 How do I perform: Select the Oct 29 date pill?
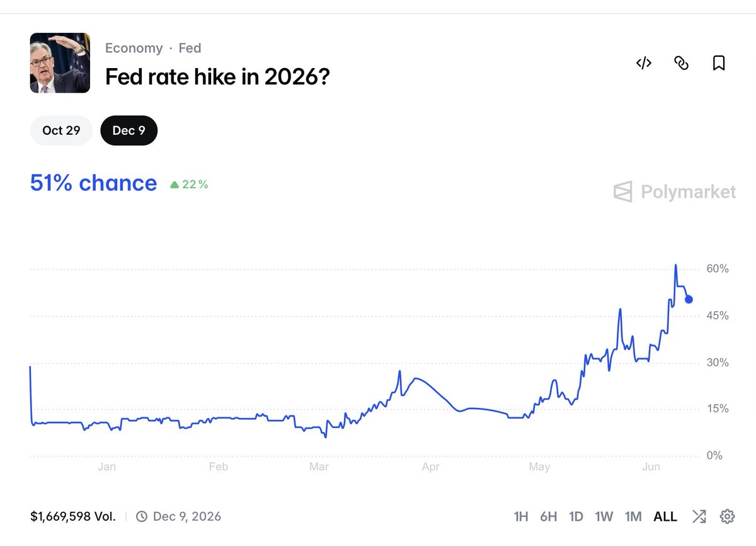[61, 131]
